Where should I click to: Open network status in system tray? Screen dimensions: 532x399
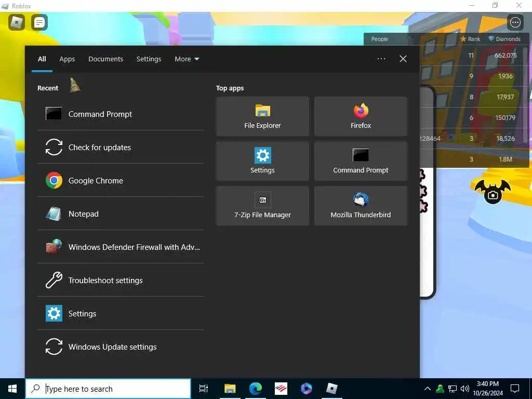453,389
